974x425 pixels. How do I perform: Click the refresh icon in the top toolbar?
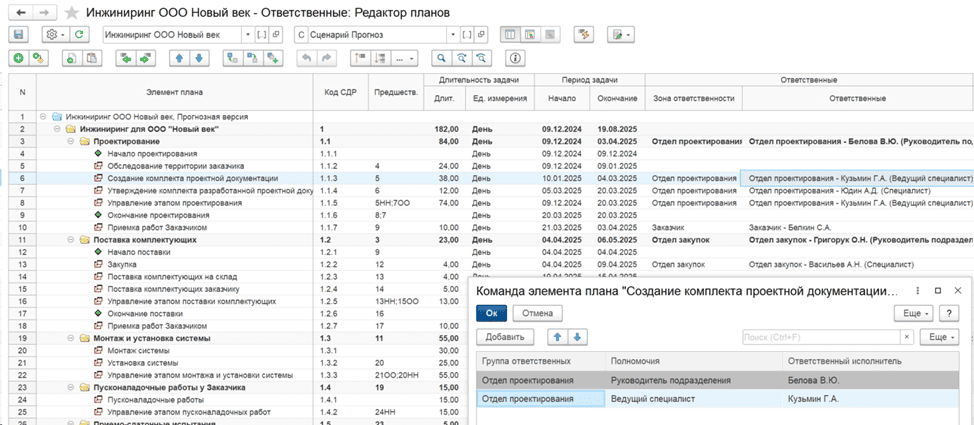click(x=77, y=34)
